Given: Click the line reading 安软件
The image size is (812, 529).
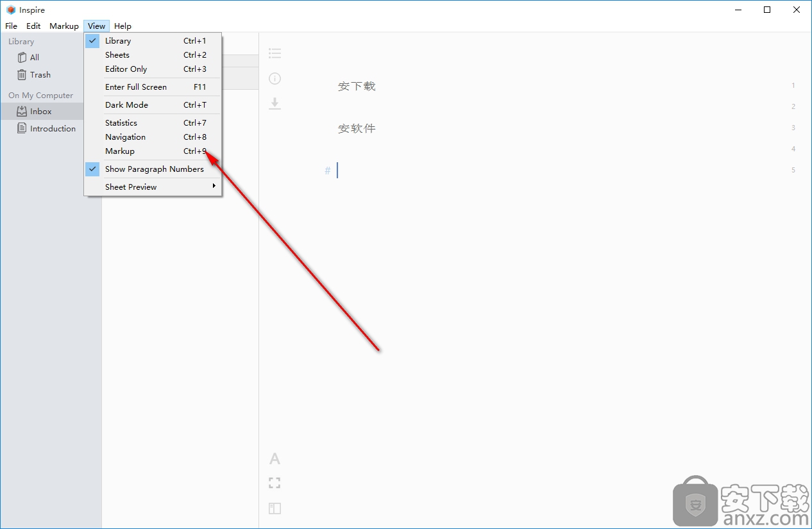Looking at the screenshot, I should click(357, 128).
